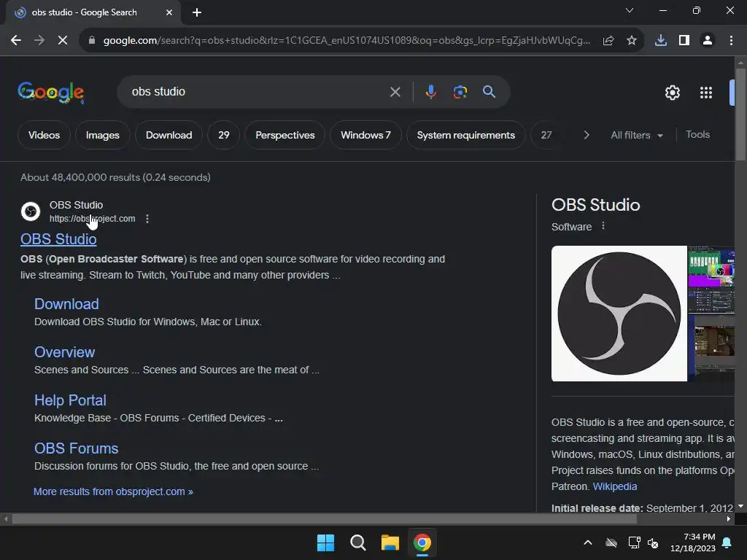Viewport: 747px width, 560px height.
Task: Open File Explorer from taskbar
Action: pyautogui.click(x=390, y=542)
